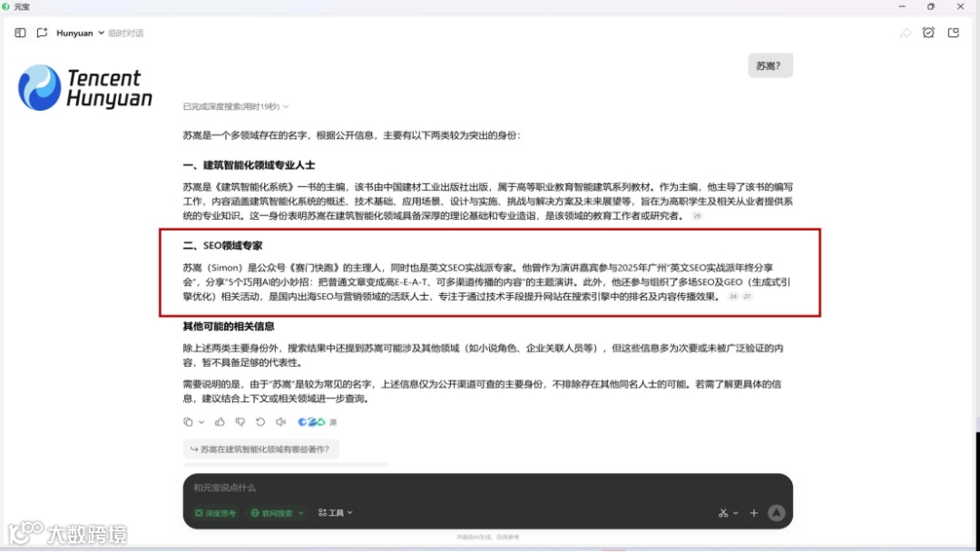Toggle the left sidebar panel icon
This screenshot has height=552, width=980.
pyautogui.click(x=20, y=33)
